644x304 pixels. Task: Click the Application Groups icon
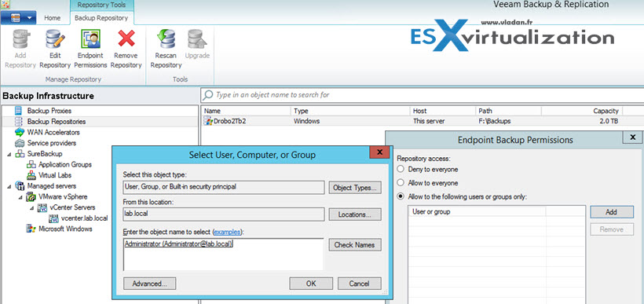31,164
